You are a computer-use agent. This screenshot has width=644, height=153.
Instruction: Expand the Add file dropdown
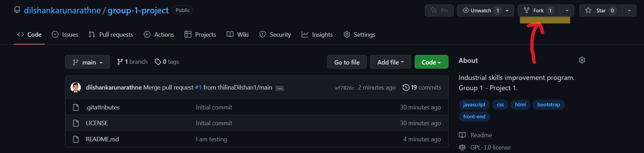(x=391, y=62)
